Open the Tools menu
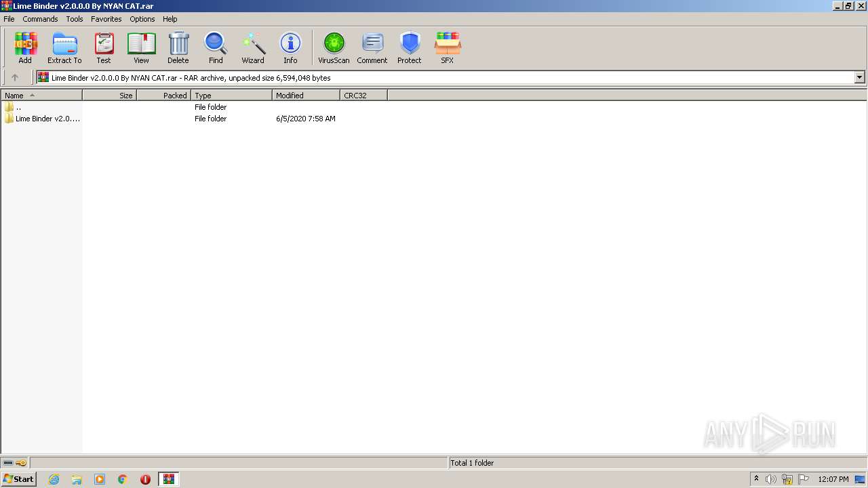 tap(75, 19)
